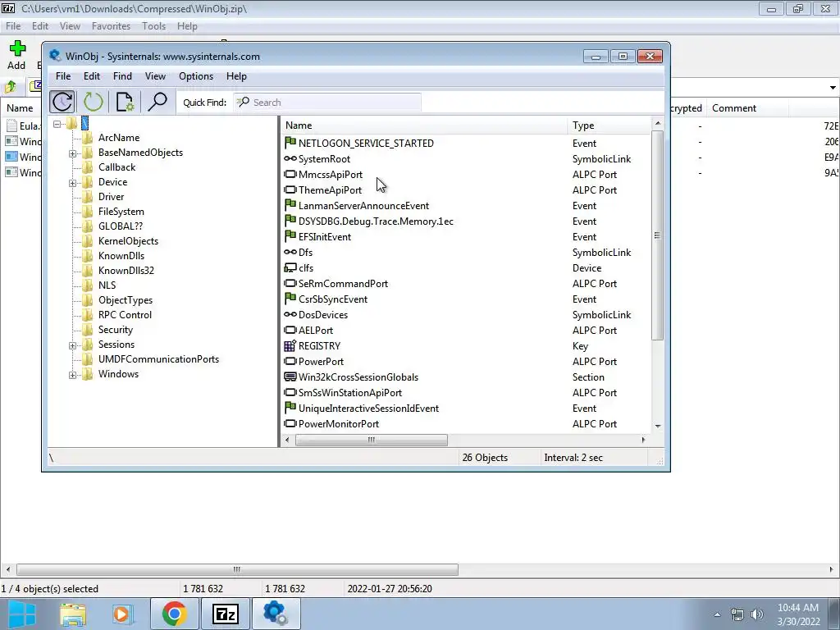Select KnownDlls folder in tree
Viewport: 840px width, 630px height.
pos(121,256)
